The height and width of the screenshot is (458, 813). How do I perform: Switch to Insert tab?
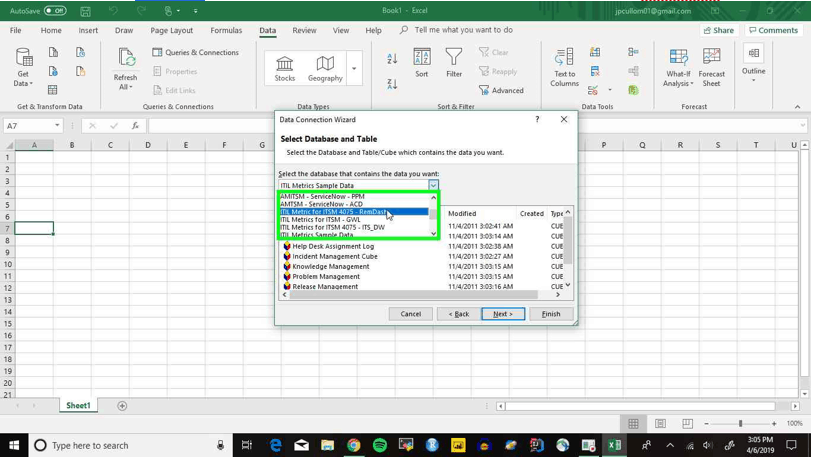click(x=88, y=30)
